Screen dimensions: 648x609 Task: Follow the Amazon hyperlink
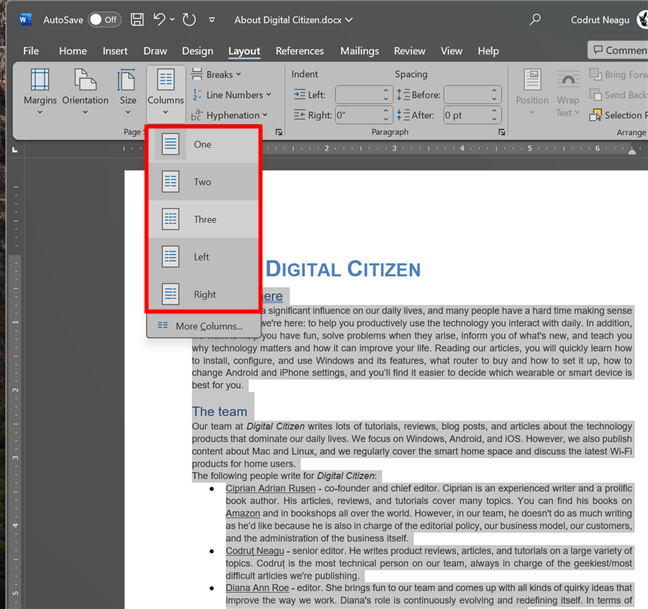pyautogui.click(x=243, y=513)
